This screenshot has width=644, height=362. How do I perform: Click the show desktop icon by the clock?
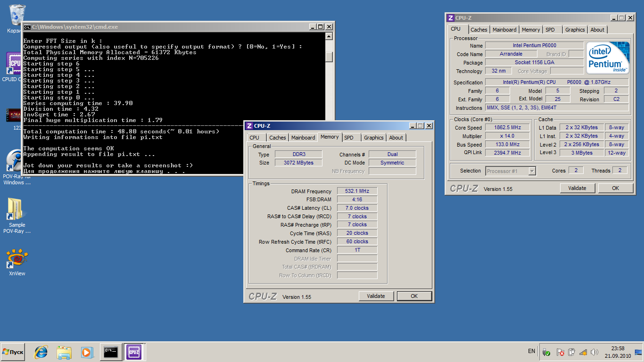tap(638, 352)
